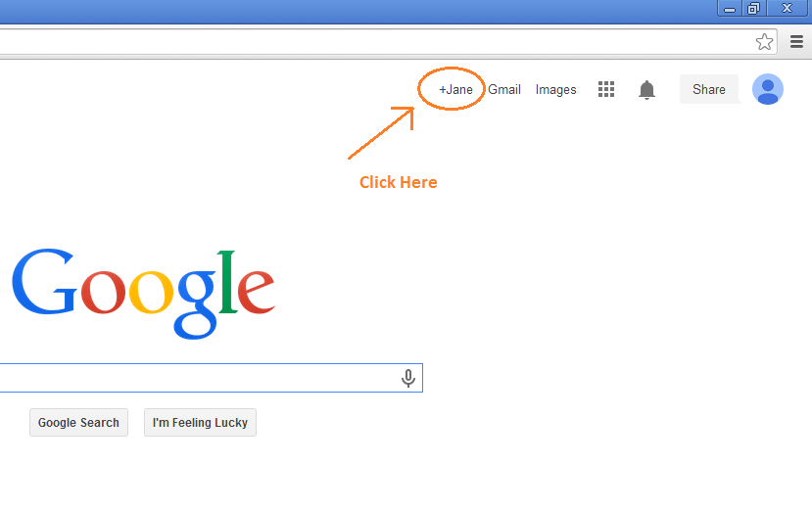
Task: Bookmark this page with the star icon
Action: (764, 42)
